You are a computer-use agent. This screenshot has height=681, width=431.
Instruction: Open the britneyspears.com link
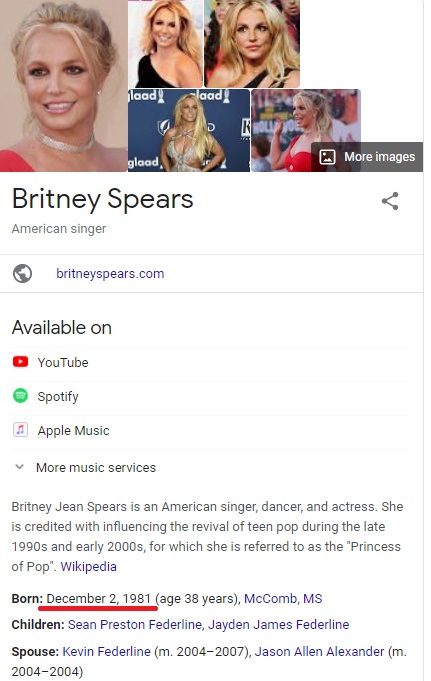click(x=110, y=274)
